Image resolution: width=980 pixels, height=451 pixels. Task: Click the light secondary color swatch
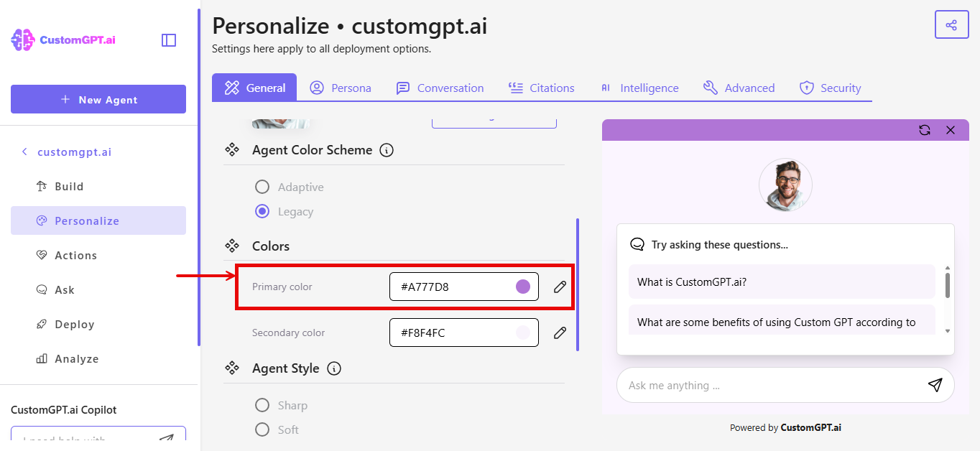click(523, 333)
